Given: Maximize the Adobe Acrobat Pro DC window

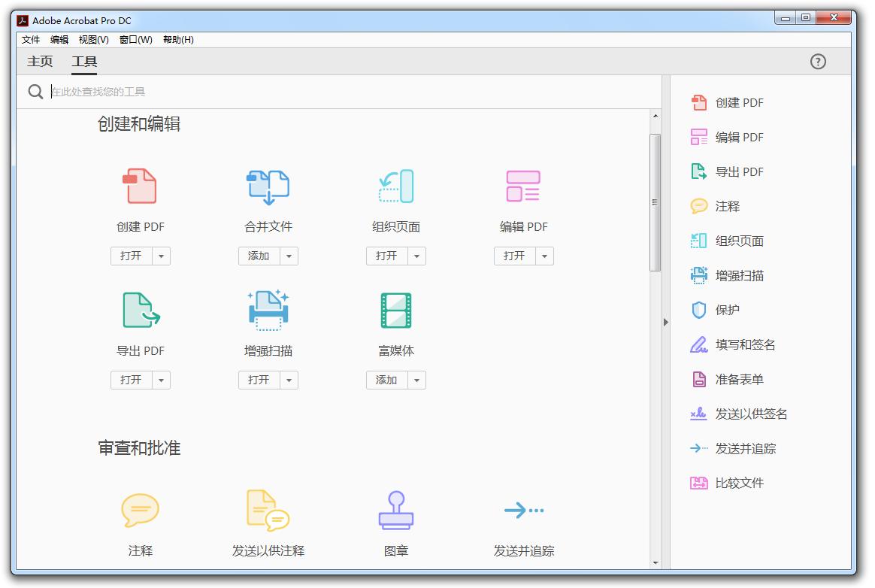Looking at the screenshot, I should click(x=805, y=18).
